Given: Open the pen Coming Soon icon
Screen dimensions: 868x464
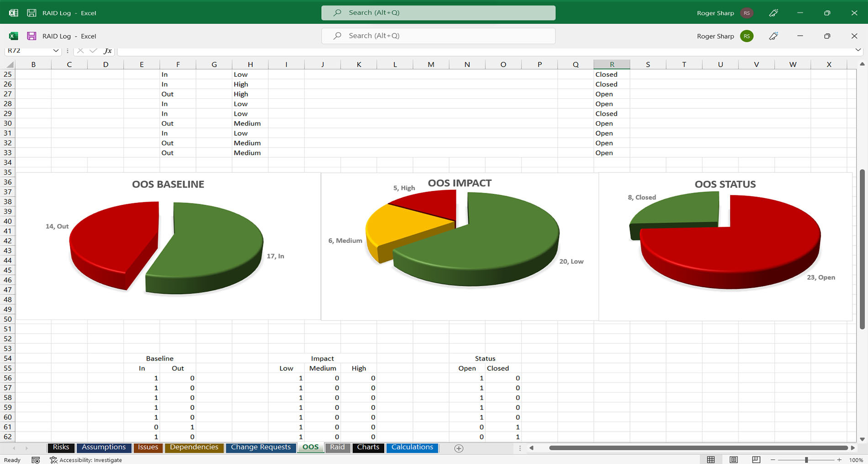Looking at the screenshot, I should pyautogui.click(x=773, y=36).
